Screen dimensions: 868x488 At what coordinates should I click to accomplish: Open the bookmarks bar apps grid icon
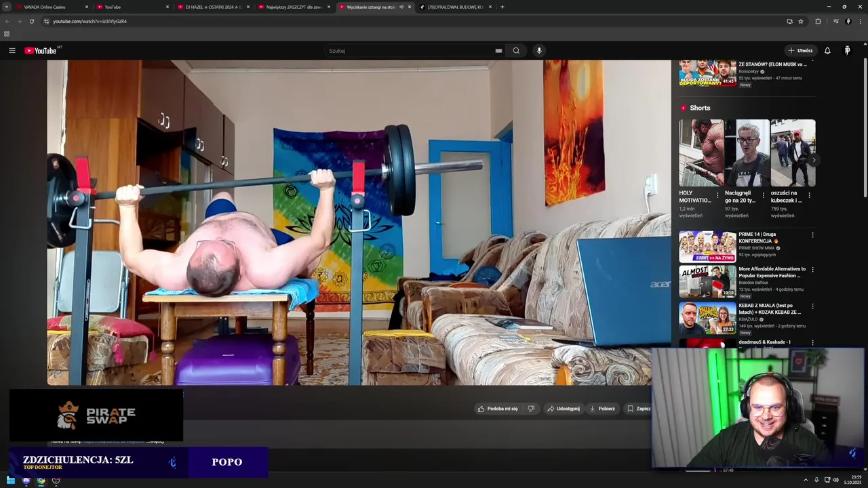click(7, 34)
